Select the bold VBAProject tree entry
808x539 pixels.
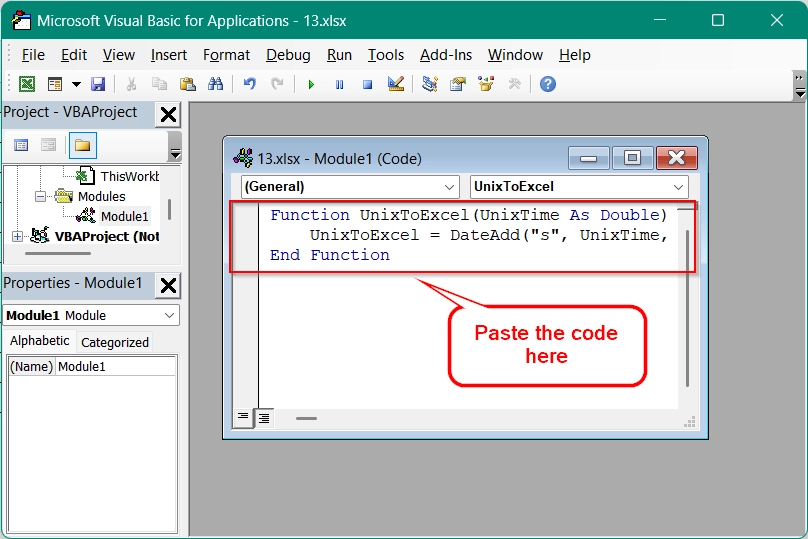107,237
